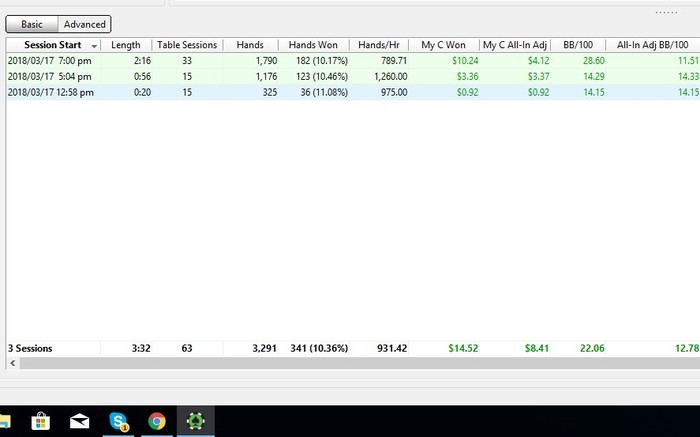Click the 22.06 total BB/100 cell
700x437 pixels.
pos(592,348)
